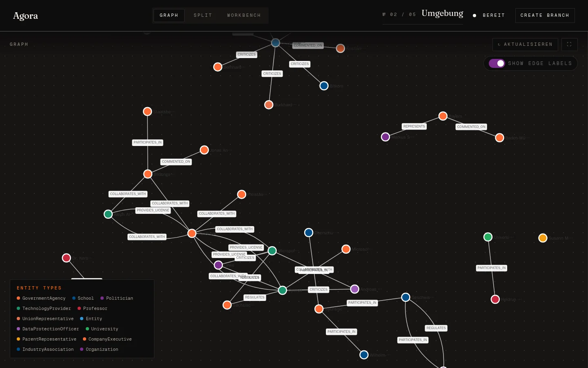588x368 pixels.
Task: Click the REPRESENTS edge label
Action: tap(414, 127)
